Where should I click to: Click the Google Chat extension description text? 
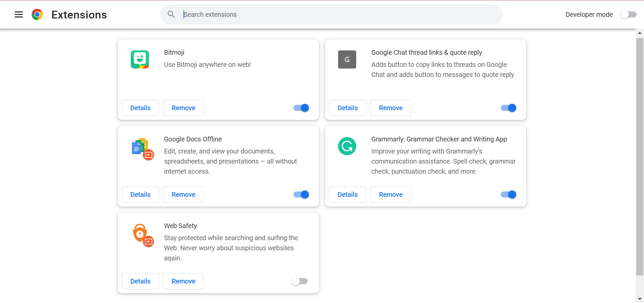[442, 70]
